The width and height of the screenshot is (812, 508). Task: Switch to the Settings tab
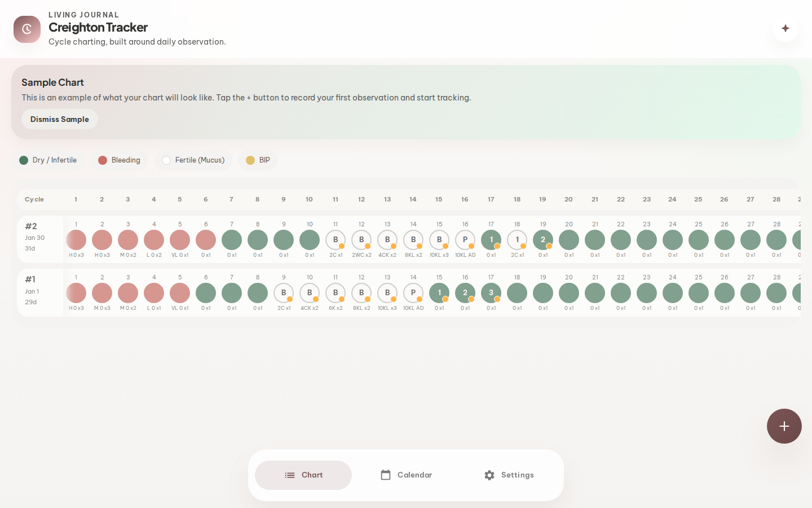coord(509,475)
